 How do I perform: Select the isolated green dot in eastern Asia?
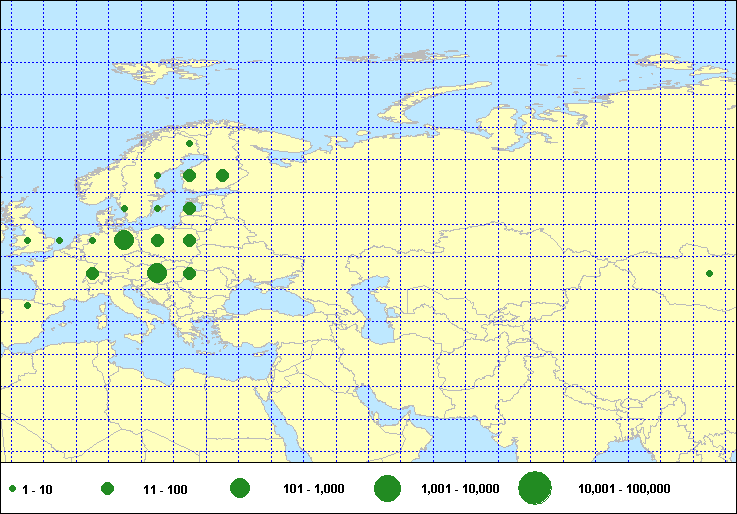(709, 273)
